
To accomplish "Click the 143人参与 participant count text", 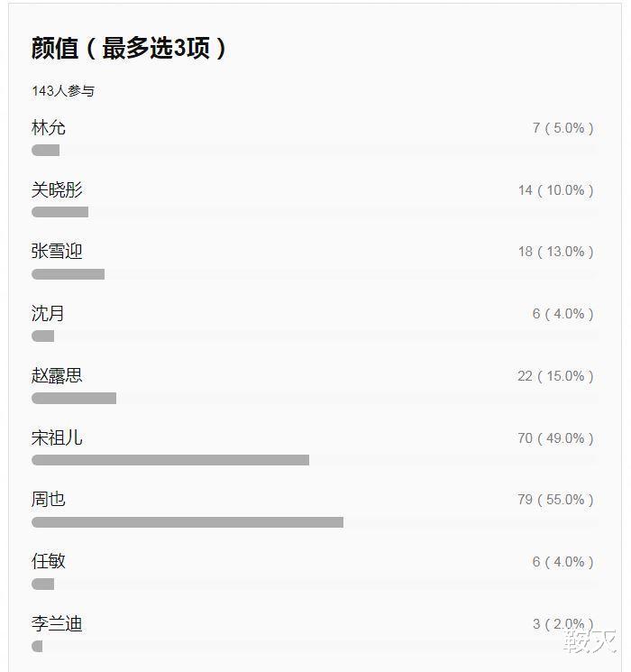I will tap(63, 91).
